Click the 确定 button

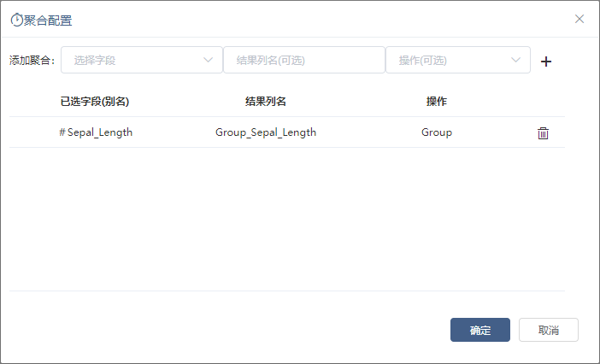pos(480,330)
